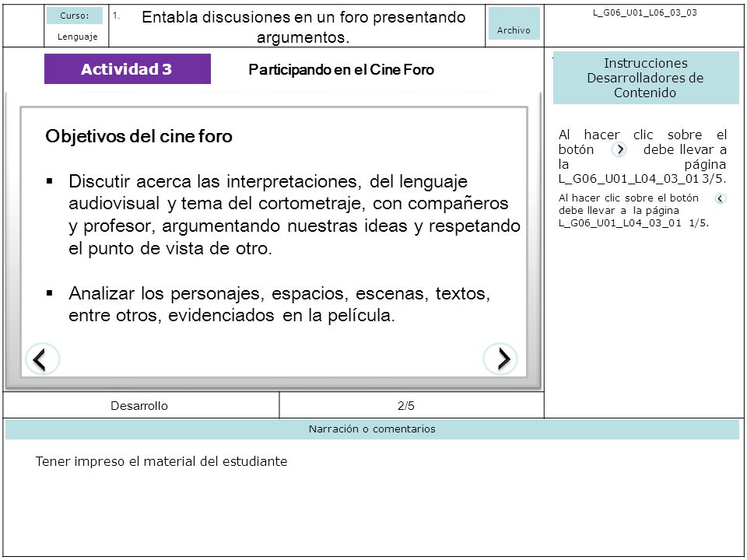The image size is (747, 560).
Task: Select the Desarrollo cell
Action: point(139,406)
